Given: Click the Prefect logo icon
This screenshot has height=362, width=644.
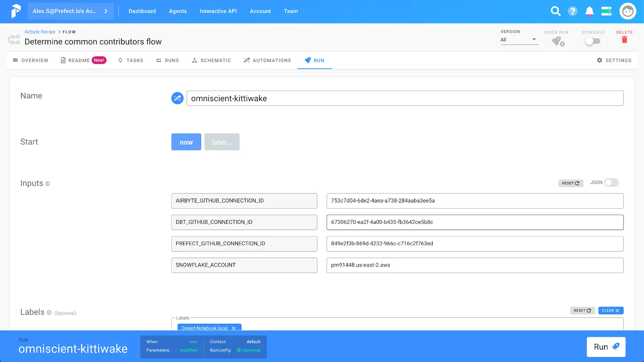Looking at the screenshot, I should (x=15, y=11).
